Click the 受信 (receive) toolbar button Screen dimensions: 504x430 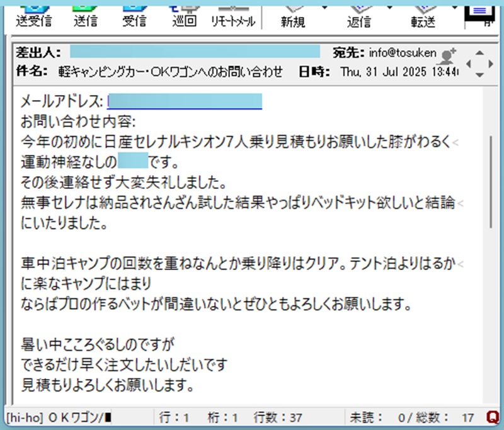[x=134, y=15]
